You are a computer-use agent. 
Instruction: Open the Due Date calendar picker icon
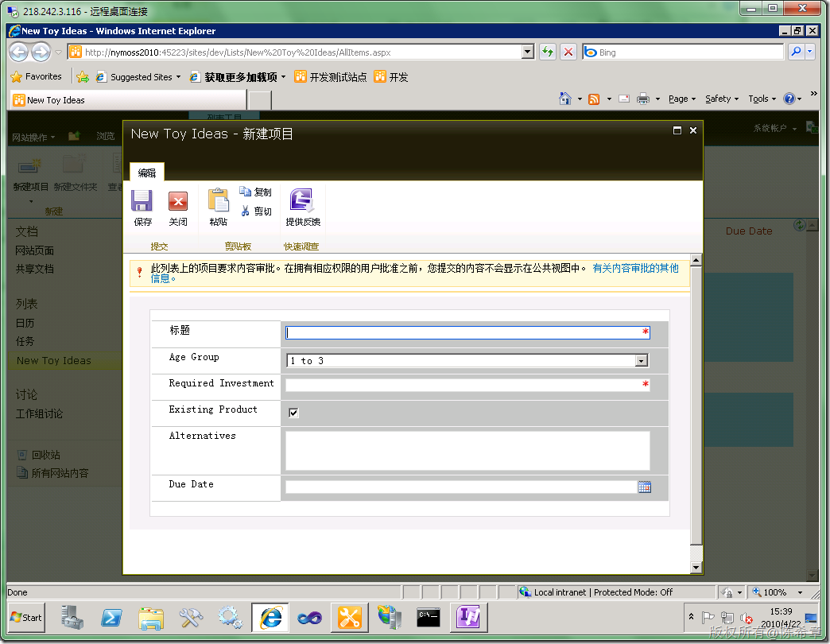click(x=644, y=487)
